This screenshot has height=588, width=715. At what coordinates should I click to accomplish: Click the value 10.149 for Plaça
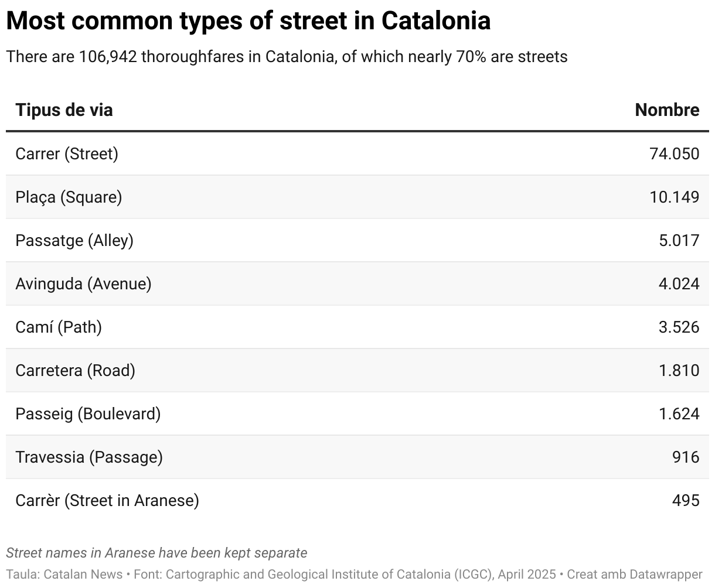674,197
